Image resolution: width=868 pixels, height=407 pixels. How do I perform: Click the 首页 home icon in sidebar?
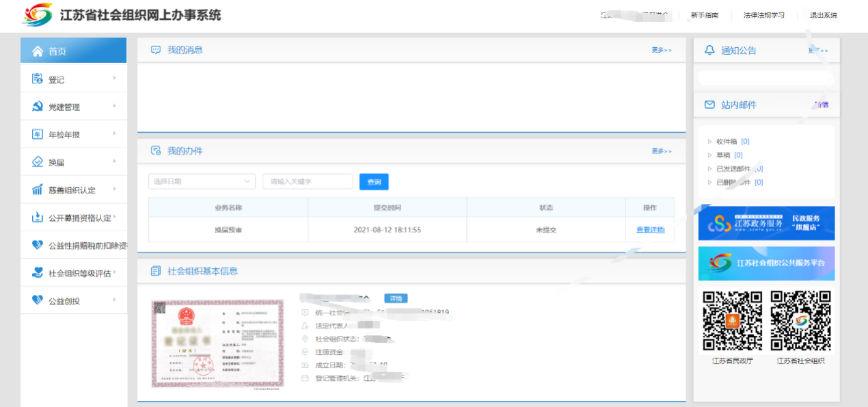[38, 51]
